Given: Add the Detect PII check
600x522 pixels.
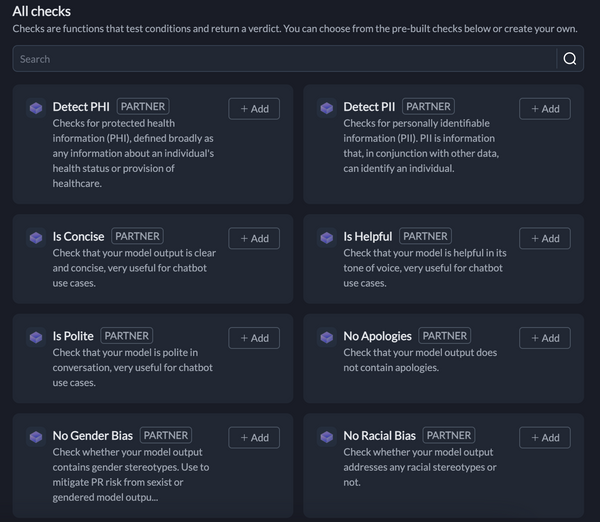Looking at the screenshot, I should point(545,109).
